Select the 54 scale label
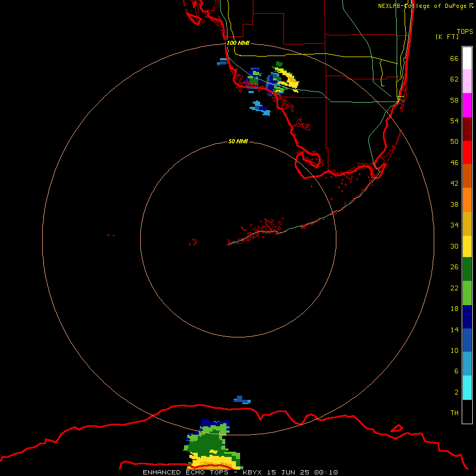Screen dimensions: 476x476 click(454, 121)
